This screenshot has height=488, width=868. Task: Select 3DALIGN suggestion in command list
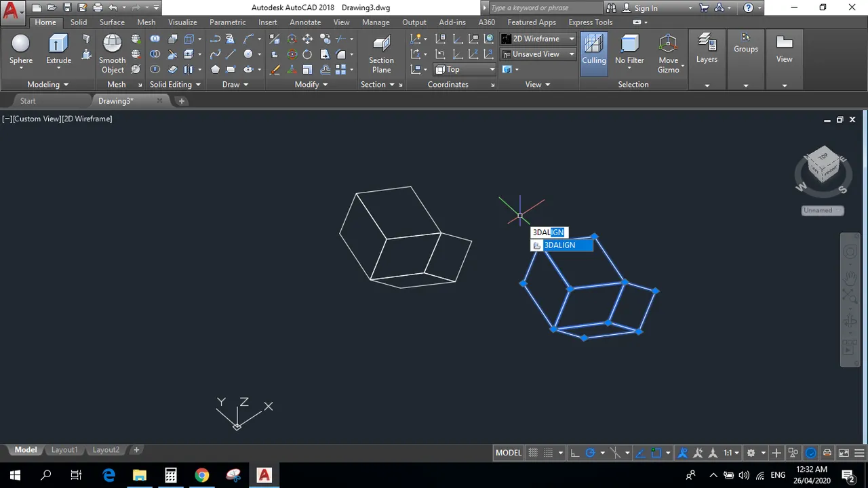(x=561, y=245)
